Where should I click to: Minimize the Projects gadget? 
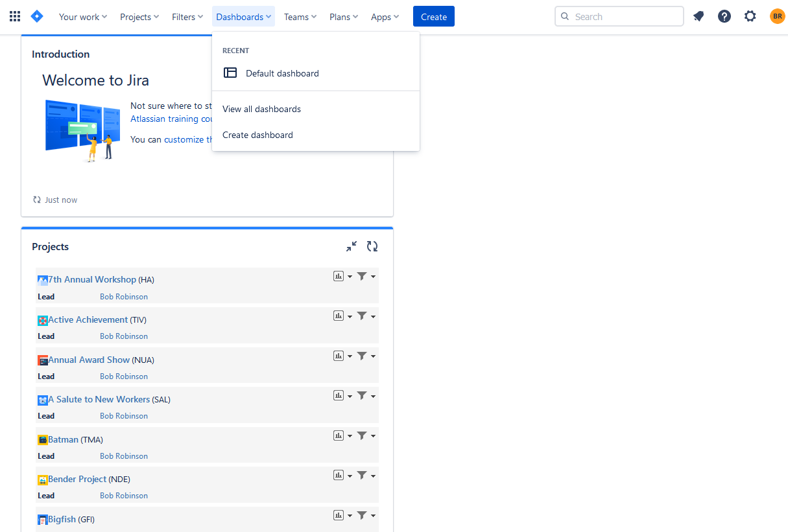[352, 246]
